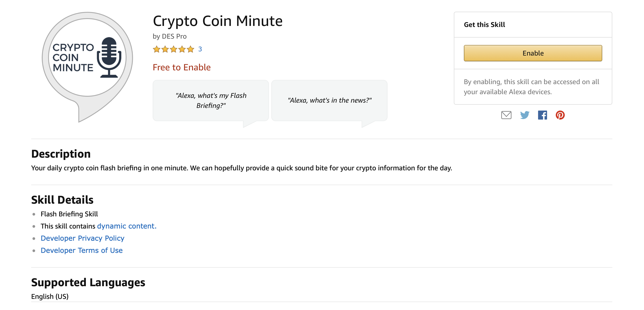Viewport: 644px width, 310px height.
Task: Click "what's my Flash Briefing" phrase bubble
Action: [x=211, y=101]
